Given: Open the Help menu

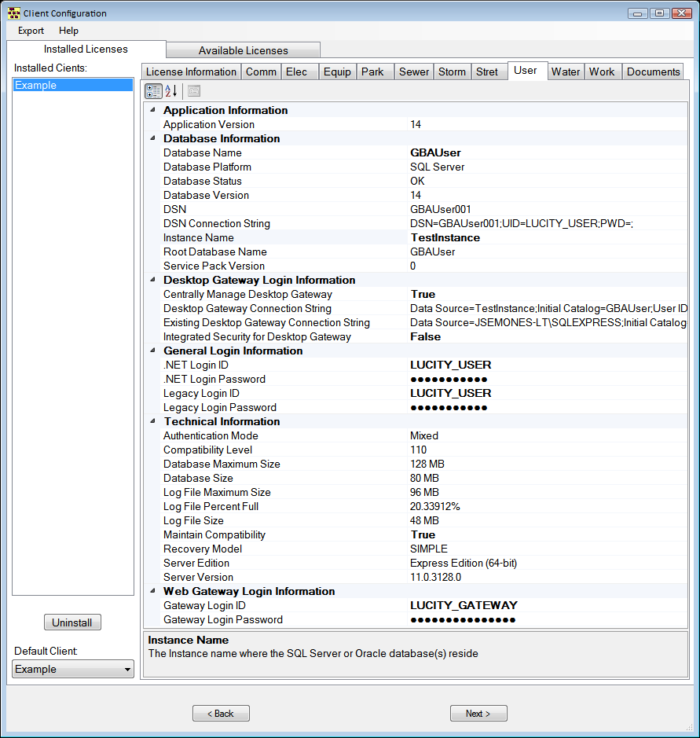Looking at the screenshot, I should tap(68, 31).
